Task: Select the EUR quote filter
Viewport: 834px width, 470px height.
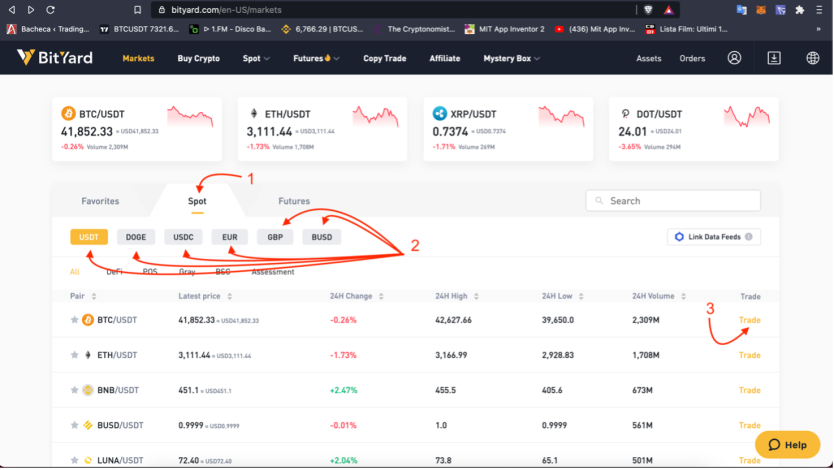Action: coord(230,237)
